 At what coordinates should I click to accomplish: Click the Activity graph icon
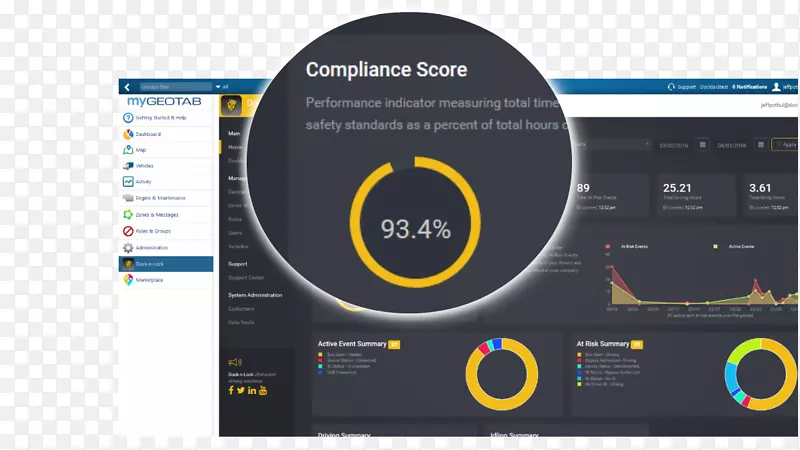[x=128, y=182]
